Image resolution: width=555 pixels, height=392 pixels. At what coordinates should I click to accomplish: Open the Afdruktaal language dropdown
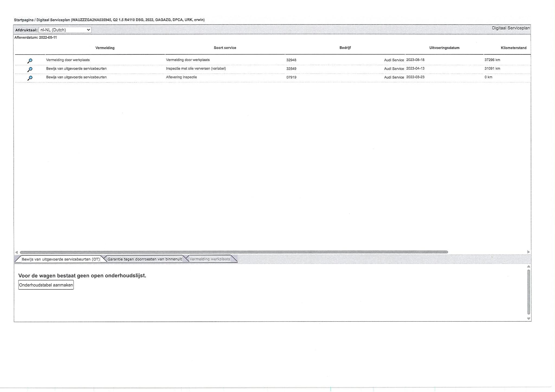pos(65,30)
